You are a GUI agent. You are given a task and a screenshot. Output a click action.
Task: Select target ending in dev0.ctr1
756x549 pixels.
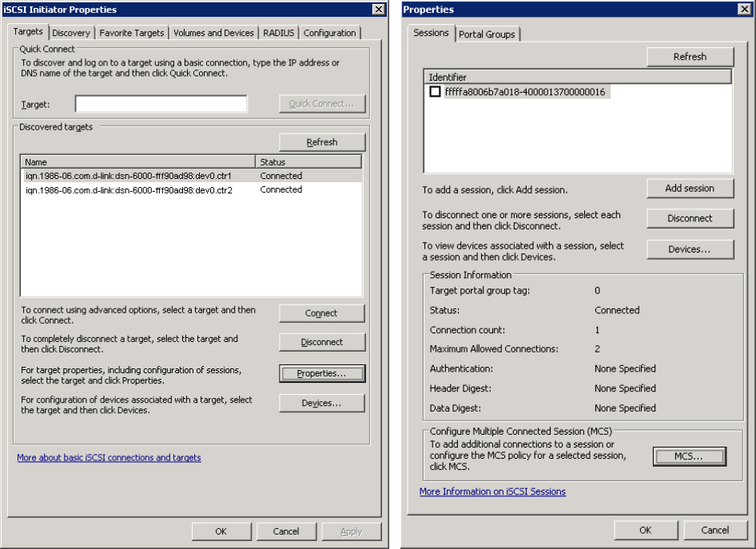(x=192, y=176)
